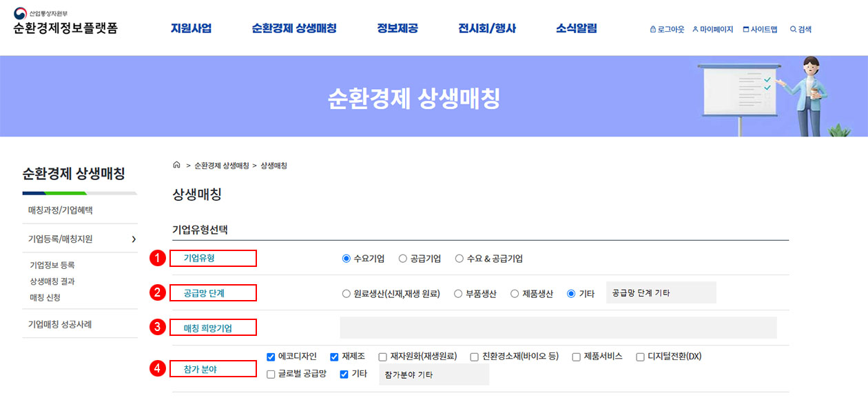Click the home icon in breadcrumb
Image resolution: width=868 pixels, height=409 pixels.
[176, 166]
